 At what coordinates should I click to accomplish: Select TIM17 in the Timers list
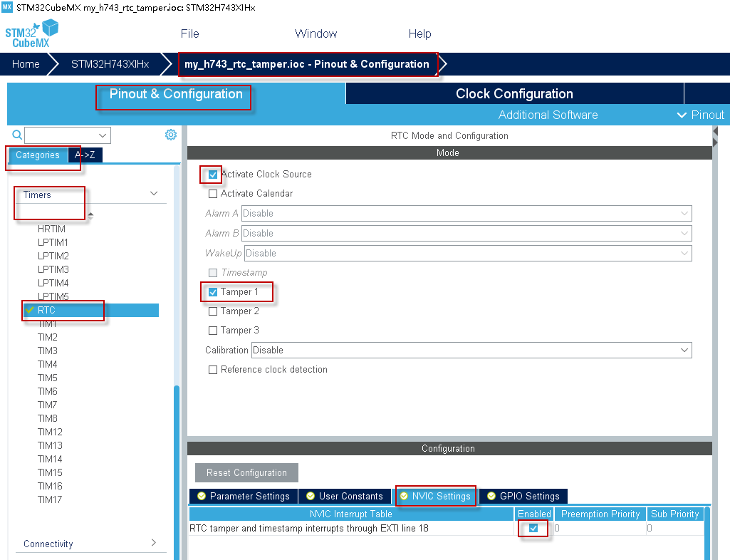click(50, 499)
